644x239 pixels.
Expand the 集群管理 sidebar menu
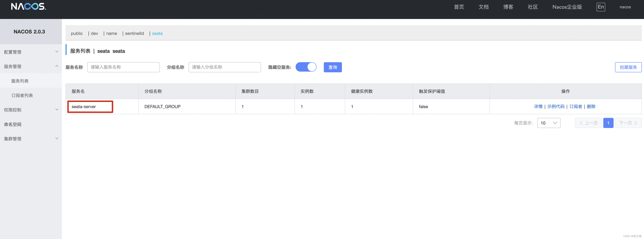tap(31, 139)
